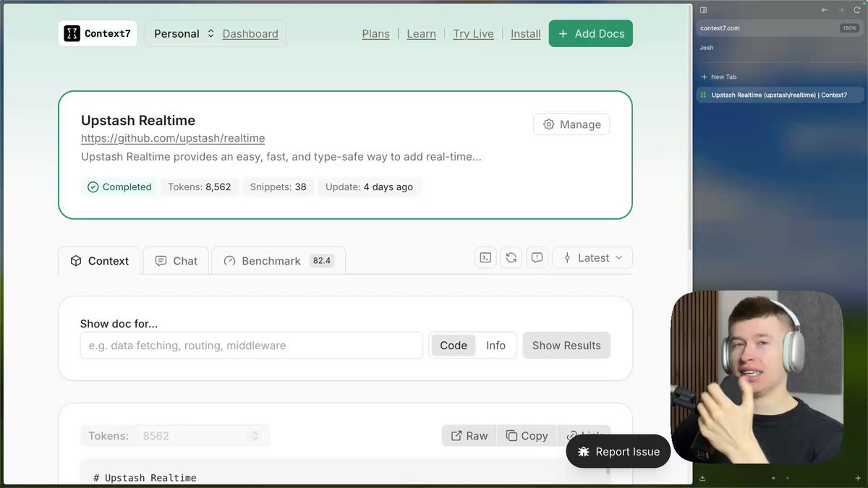This screenshot has width=868, height=488.
Task: Click the Upstash Realtime page heading
Action: pyautogui.click(x=138, y=121)
